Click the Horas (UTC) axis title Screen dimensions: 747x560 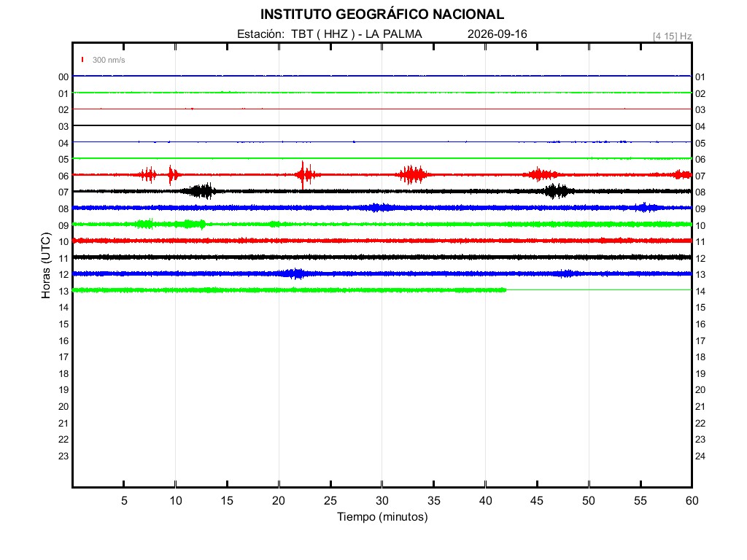(46, 265)
